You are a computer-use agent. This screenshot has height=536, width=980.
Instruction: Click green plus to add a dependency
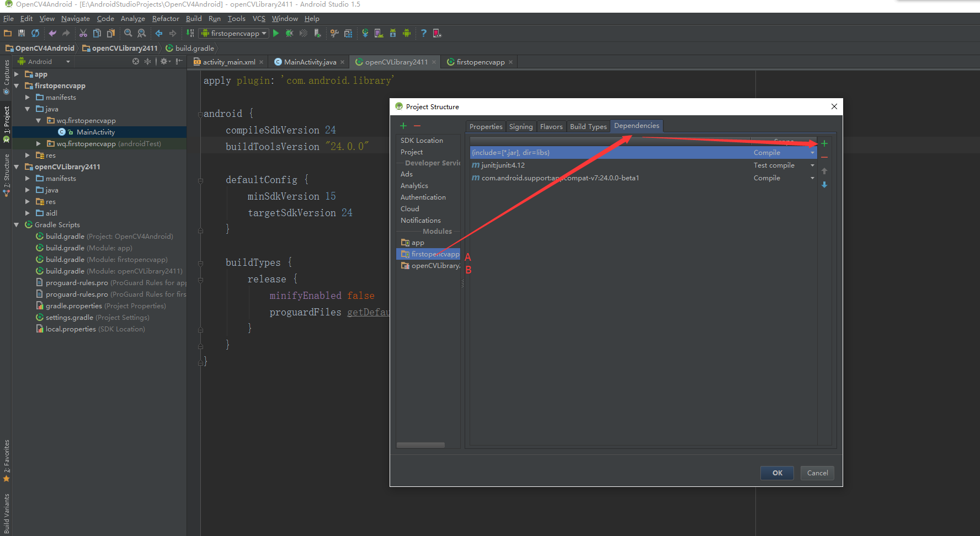(824, 143)
